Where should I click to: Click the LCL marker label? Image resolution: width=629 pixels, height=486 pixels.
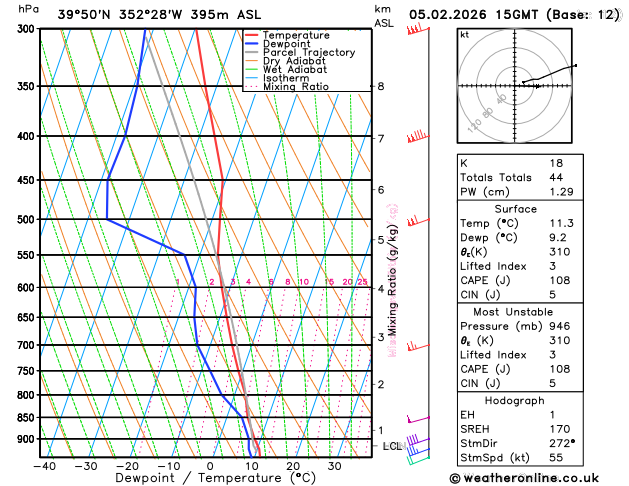point(392,446)
